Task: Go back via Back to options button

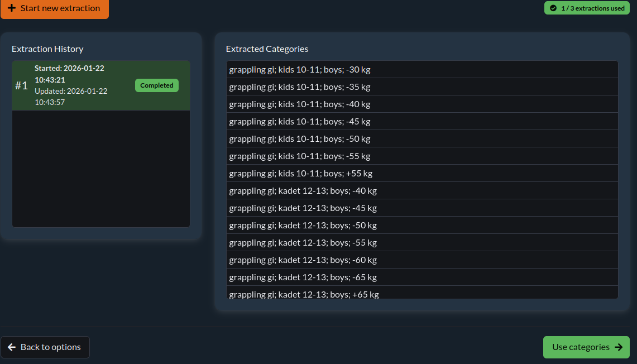Action: point(45,347)
